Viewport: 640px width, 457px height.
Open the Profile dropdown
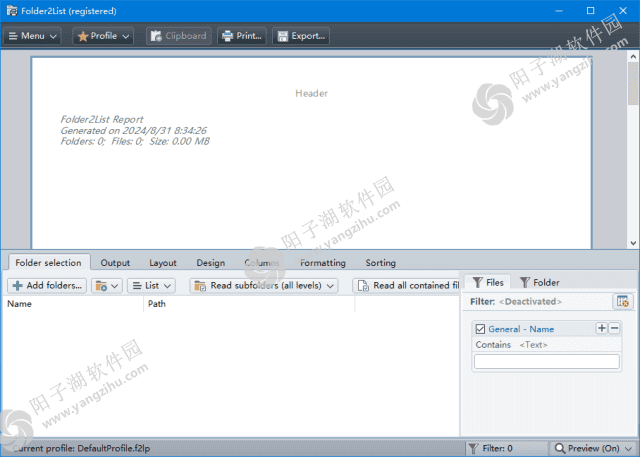[x=103, y=36]
